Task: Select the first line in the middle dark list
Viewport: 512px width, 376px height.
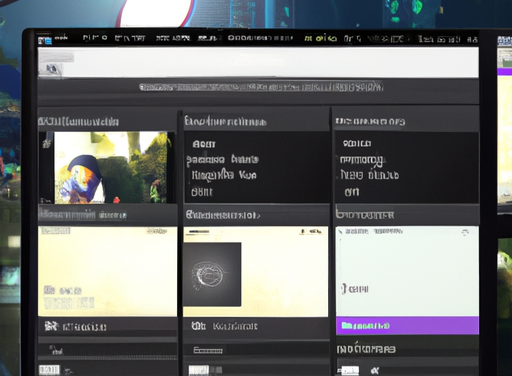Action: (x=204, y=144)
